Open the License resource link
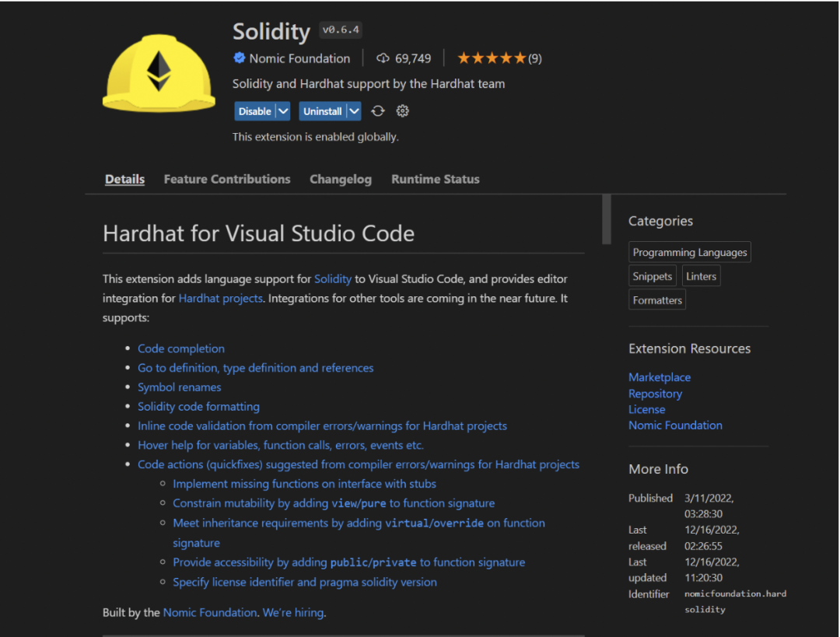The image size is (840, 637). [646, 409]
